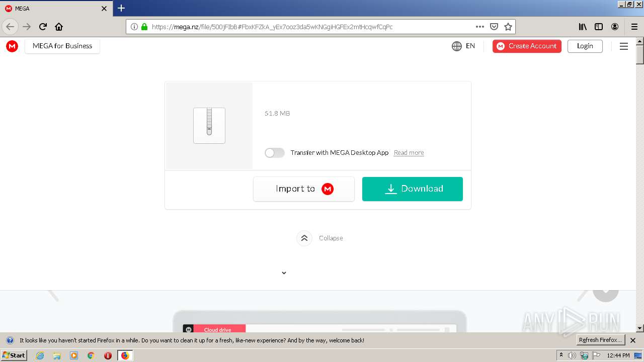
Task: Launch Opera from taskbar
Action: pos(108,355)
